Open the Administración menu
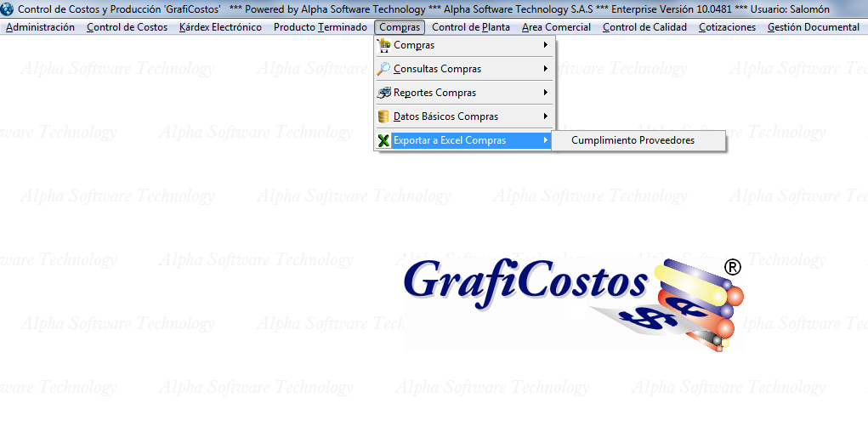This screenshot has height=426, width=868. pos(40,27)
